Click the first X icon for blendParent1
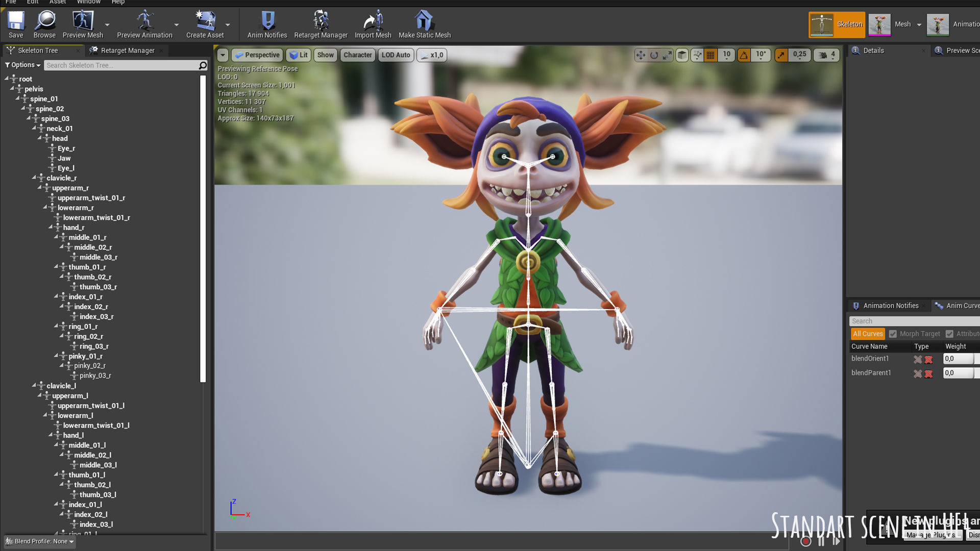Image resolution: width=980 pixels, height=551 pixels. 918,374
